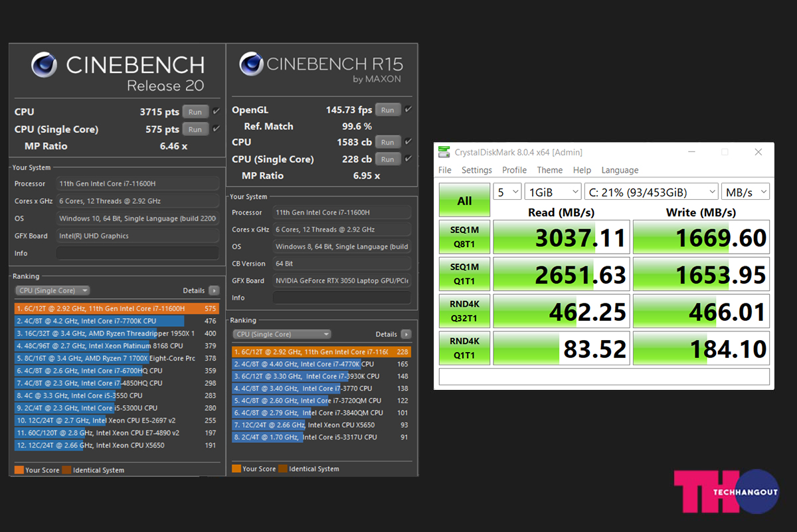Select the i5-5300U ranking row
The height and width of the screenshot is (532, 797).
(116, 408)
